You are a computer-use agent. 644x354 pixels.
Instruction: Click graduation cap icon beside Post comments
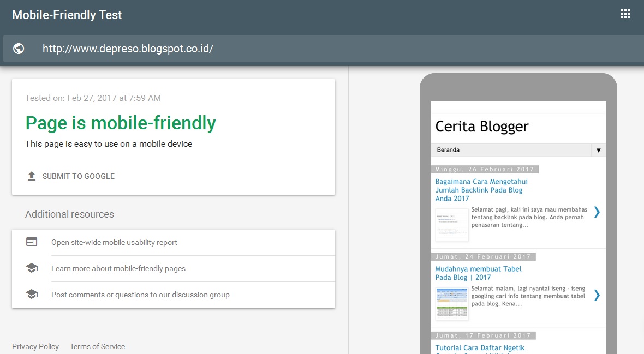(x=32, y=295)
